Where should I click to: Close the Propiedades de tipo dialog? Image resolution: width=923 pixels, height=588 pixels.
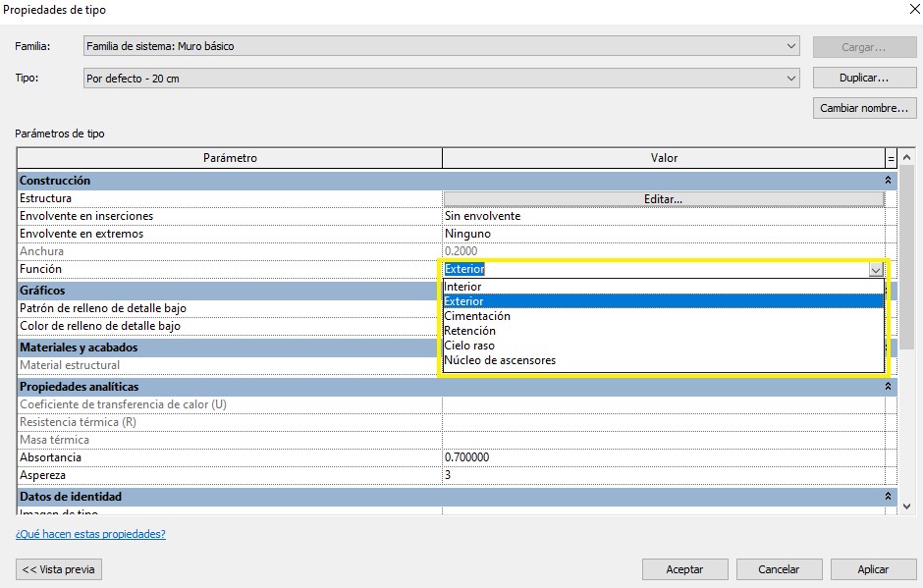click(x=902, y=10)
